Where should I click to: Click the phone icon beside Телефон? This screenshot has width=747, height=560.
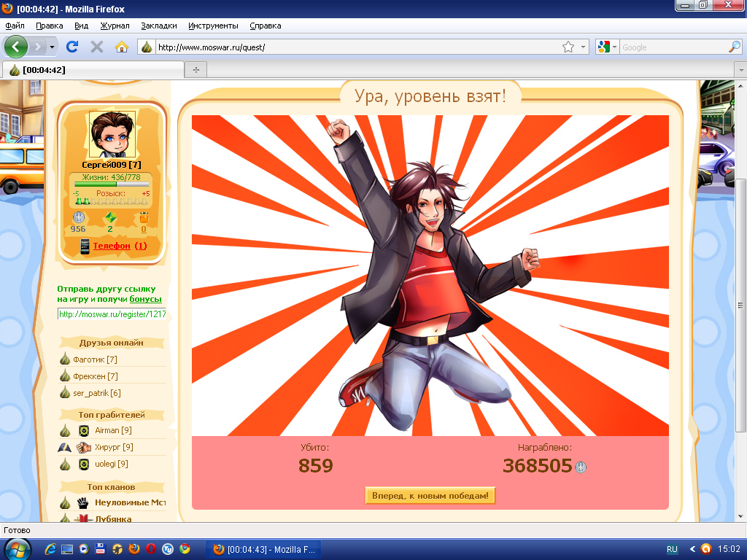(85, 246)
